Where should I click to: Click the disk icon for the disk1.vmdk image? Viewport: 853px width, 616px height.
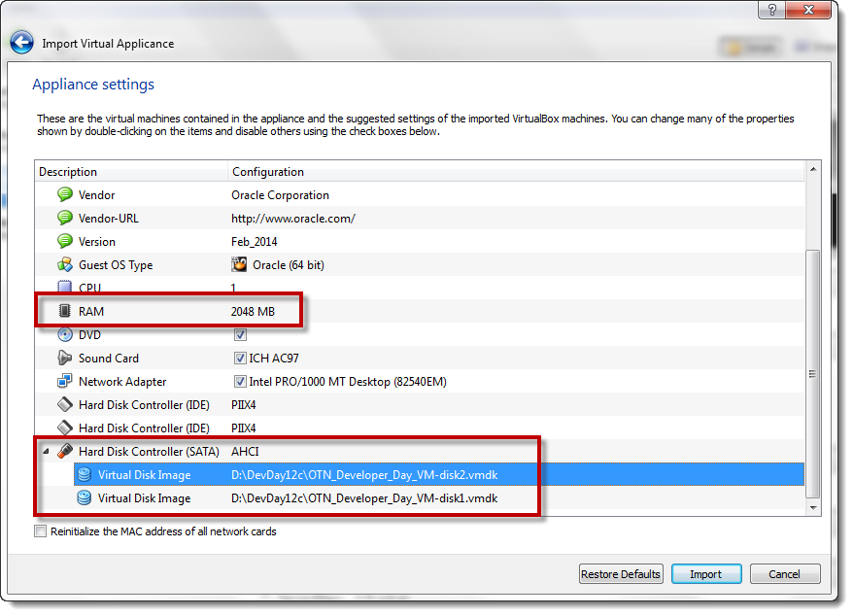pyautogui.click(x=85, y=497)
